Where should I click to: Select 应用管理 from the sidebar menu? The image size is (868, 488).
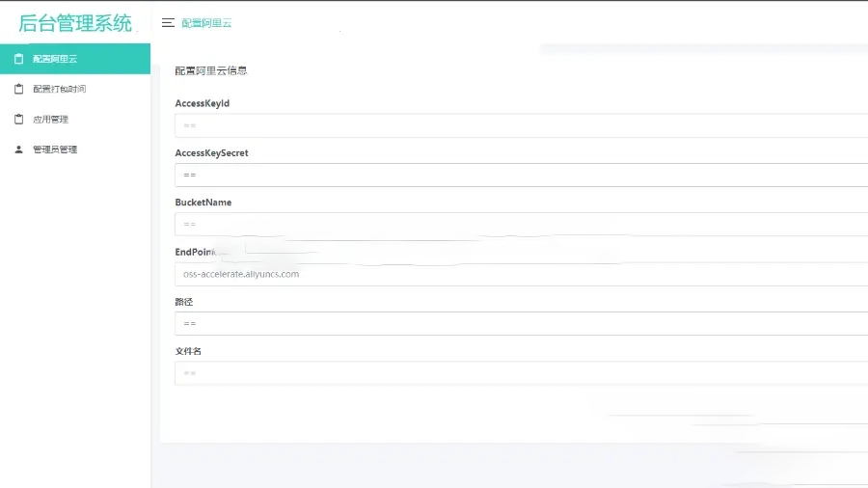tap(50, 120)
